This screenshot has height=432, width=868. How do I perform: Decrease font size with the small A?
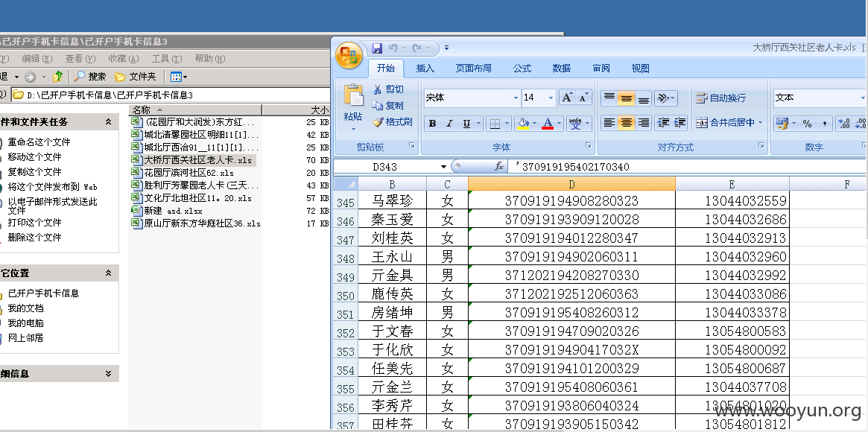[583, 98]
